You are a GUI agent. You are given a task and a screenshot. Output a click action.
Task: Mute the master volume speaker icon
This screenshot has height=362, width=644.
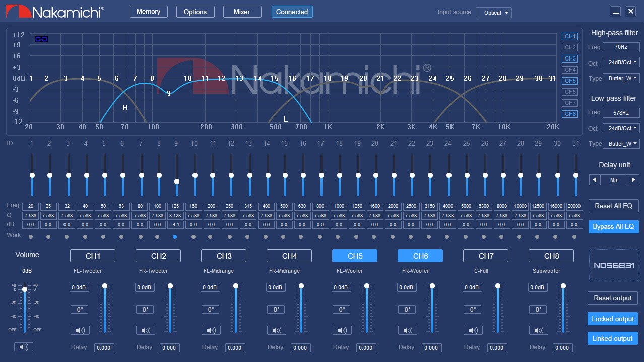(x=24, y=347)
